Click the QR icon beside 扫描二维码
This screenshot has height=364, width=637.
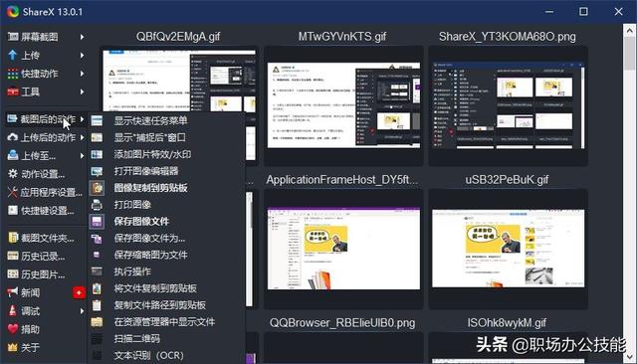(97, 338)
